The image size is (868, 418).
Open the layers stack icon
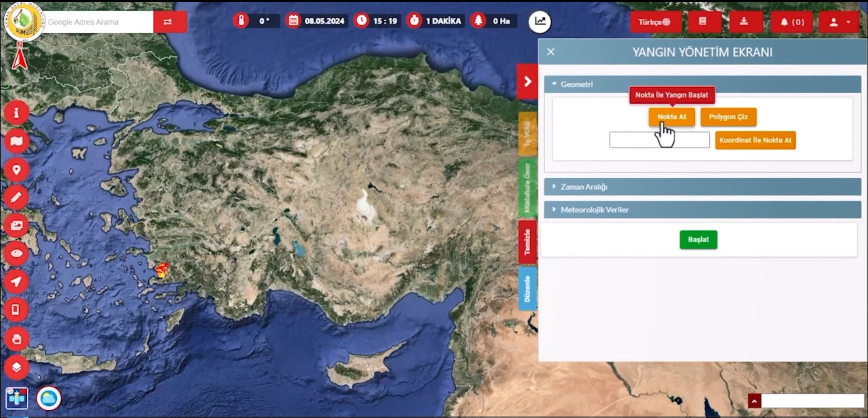tap(16, 367)
